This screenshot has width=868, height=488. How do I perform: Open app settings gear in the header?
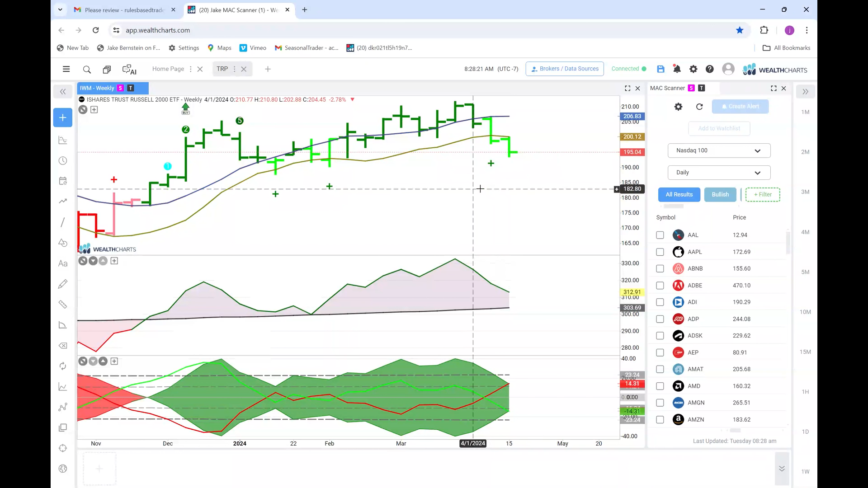point(693,69)
